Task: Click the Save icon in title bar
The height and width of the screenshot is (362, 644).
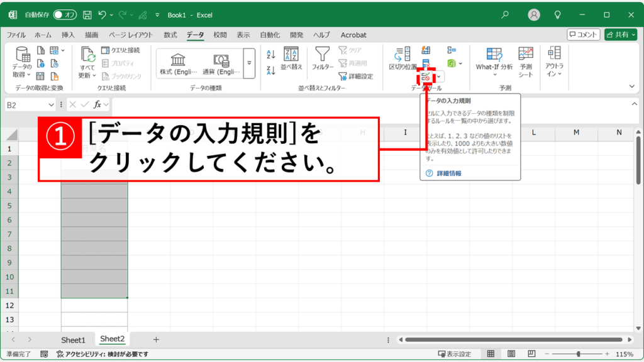Action: click(x=87, y=15)
